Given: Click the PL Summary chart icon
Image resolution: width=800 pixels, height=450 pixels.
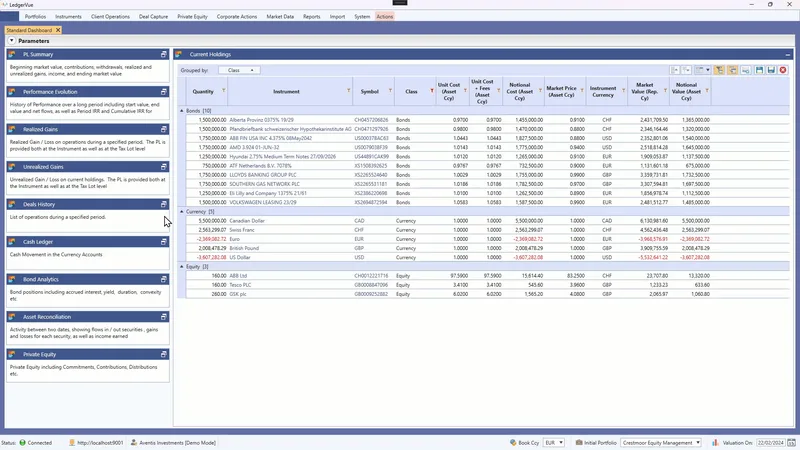Looking at the screenshot, I should tap(12, 54).
